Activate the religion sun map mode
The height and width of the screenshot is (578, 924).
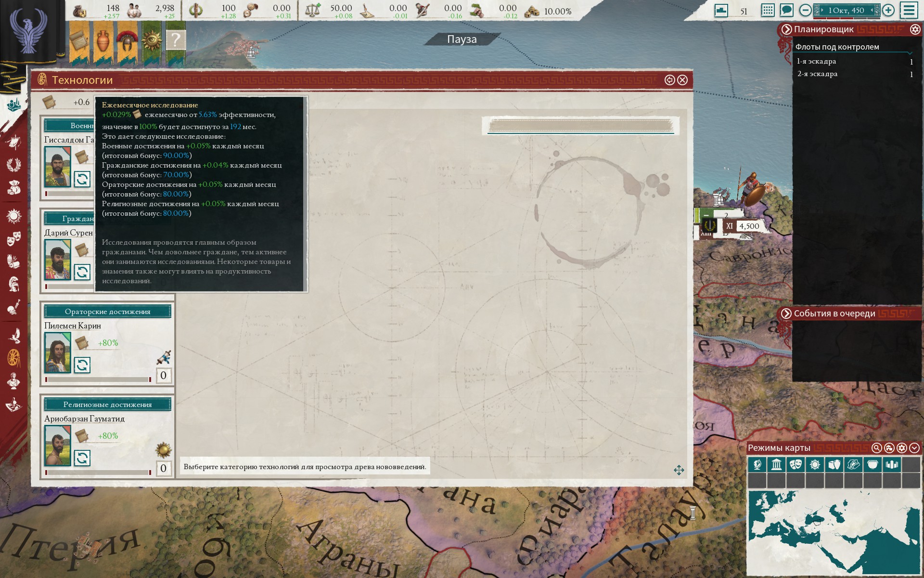pyautogui.click(x=815, y=465)
